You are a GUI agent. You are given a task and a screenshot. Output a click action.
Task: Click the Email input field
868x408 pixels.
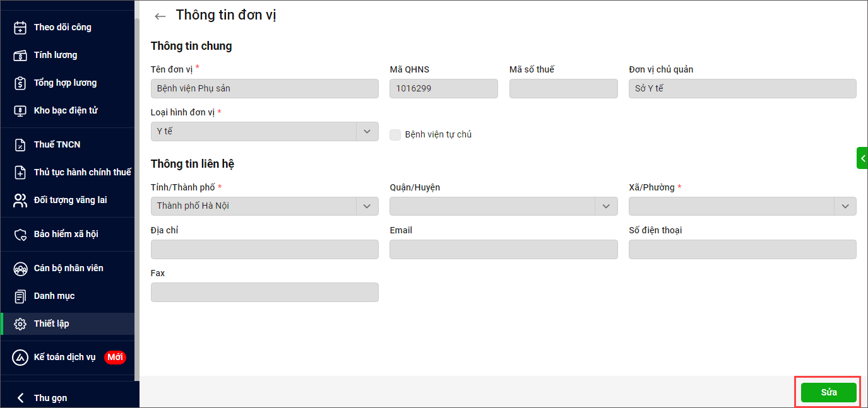coord(503,249)
